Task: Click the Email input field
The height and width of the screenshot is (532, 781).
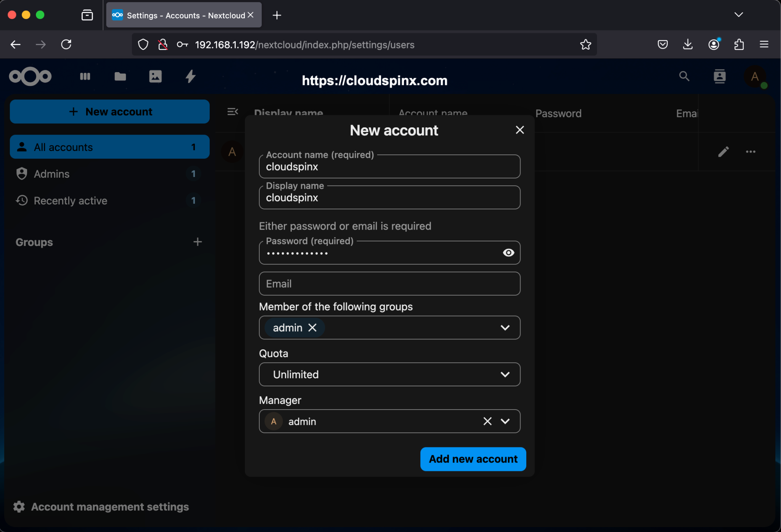Action: click(x=389, y=283)
